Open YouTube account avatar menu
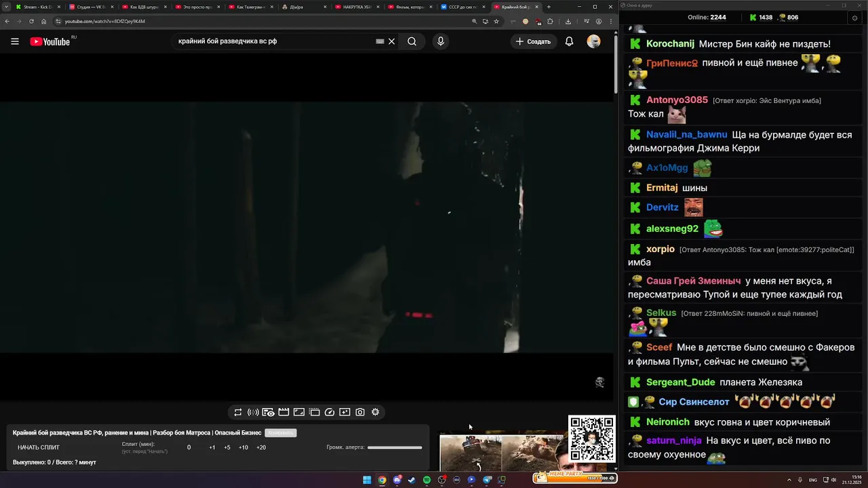Screen dimensions: 868x488 tap(593, 41)
